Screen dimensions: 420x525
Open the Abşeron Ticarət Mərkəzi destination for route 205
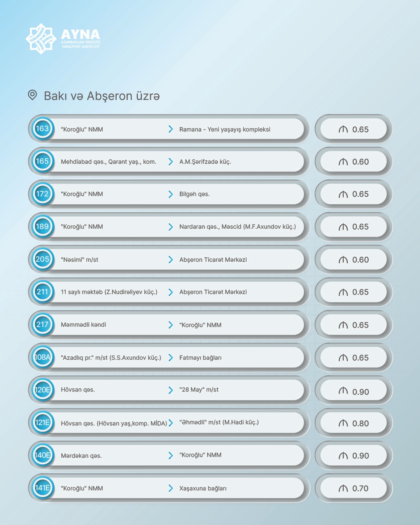pyautogui.click(x=213, y=260)
